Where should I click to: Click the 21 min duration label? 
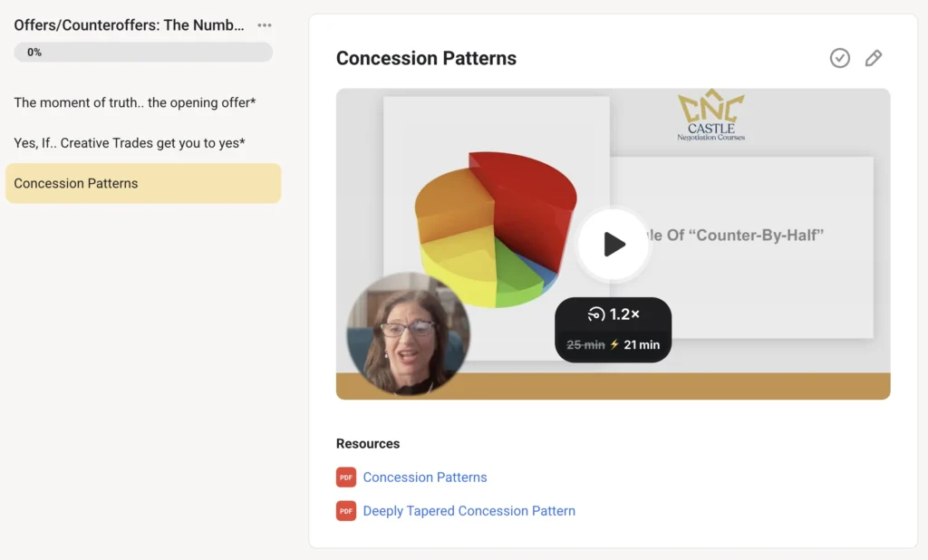(642, 344)
